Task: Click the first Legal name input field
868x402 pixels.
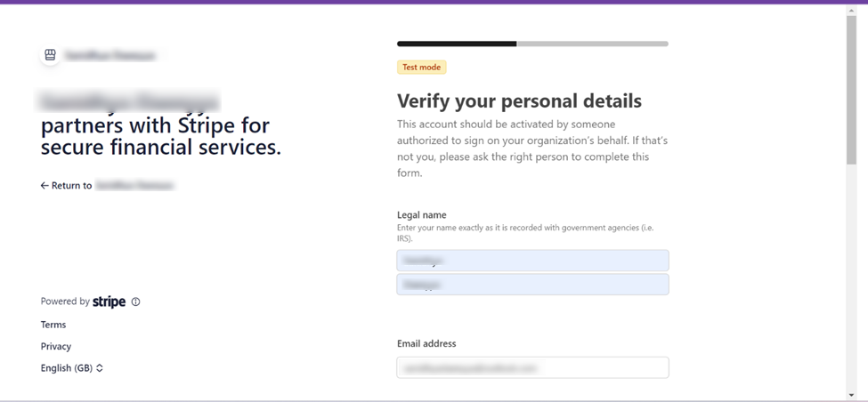Action: [532, 261]
